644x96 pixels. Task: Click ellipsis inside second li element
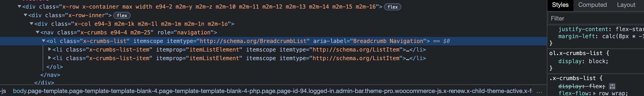coord(408,58)
